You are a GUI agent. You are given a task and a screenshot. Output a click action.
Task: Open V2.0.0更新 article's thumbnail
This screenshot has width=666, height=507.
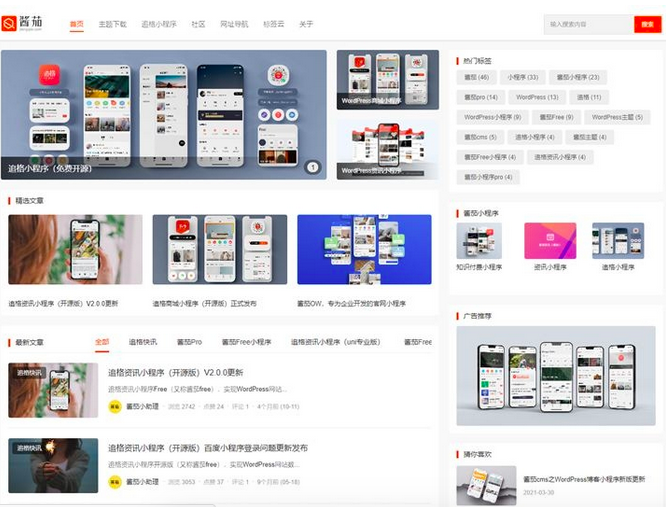click(x=53, y=390)
